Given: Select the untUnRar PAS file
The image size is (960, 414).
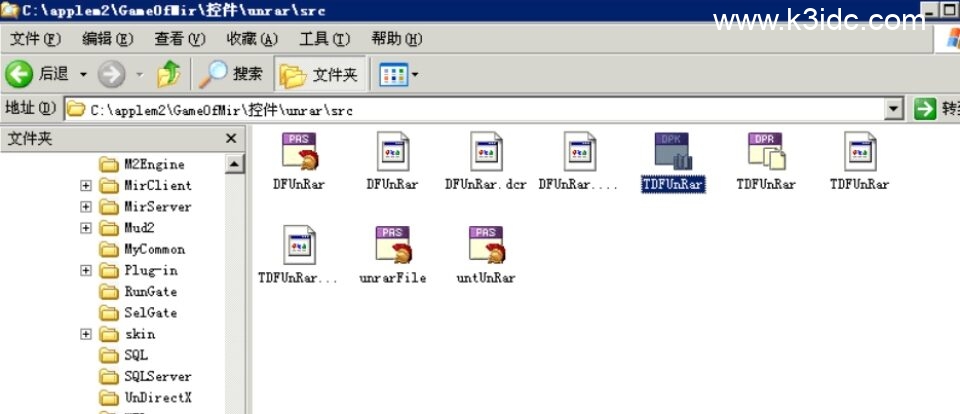Looking at the screenshot, I should click(486, 255).
